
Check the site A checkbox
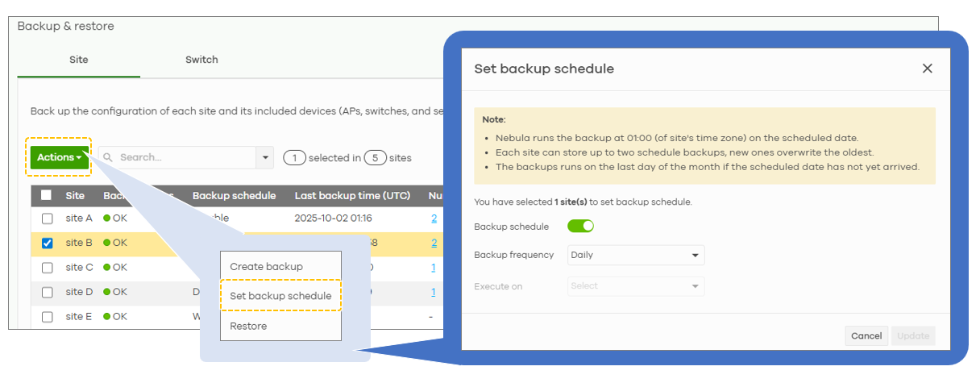pos(47,219)
